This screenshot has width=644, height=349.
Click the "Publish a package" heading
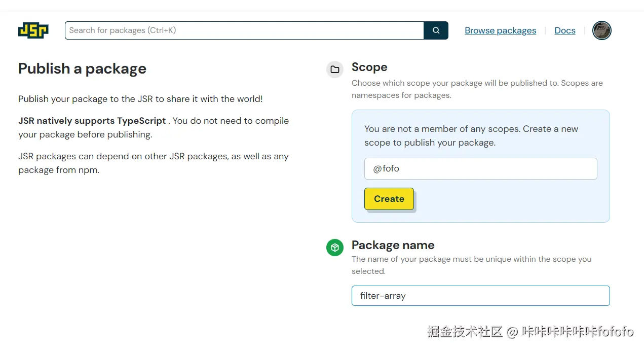82,68
